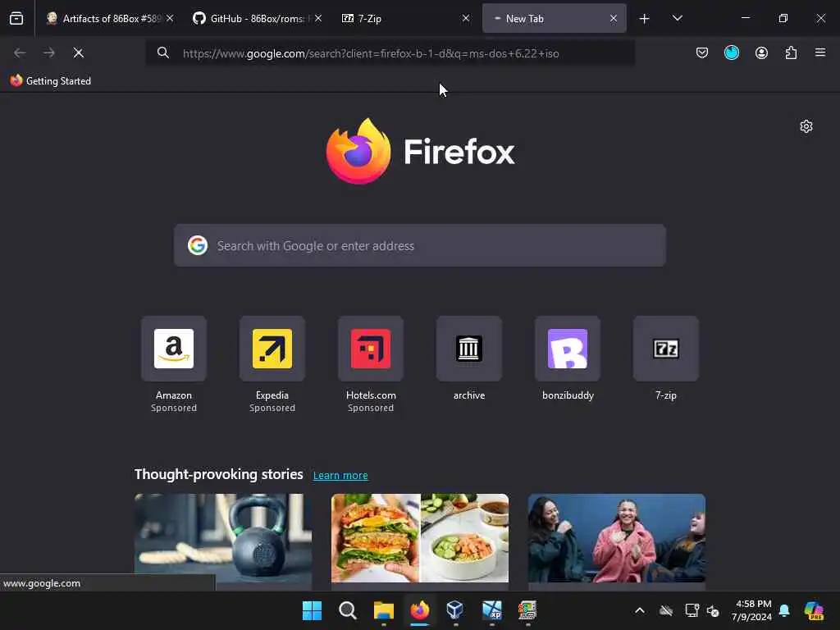The width and height of the screenshot is (840, 630).
Task: Open the Extensions puzzle icon
Action: click(x=791, y=52)
